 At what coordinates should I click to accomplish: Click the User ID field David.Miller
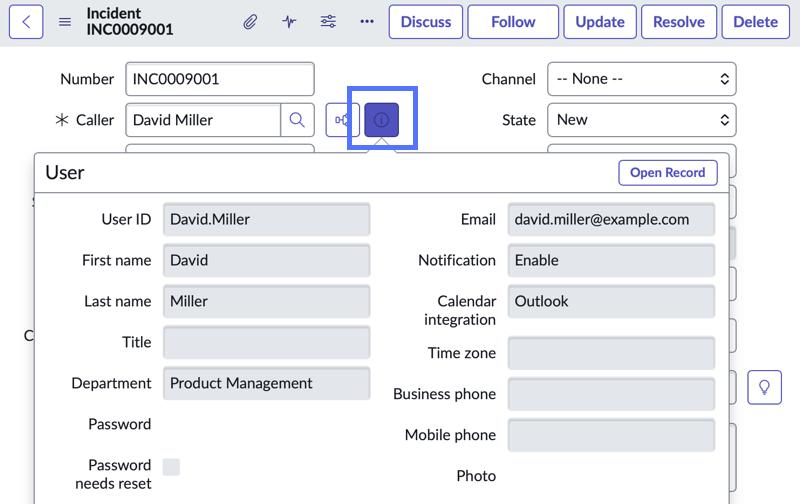pos(266,219)
